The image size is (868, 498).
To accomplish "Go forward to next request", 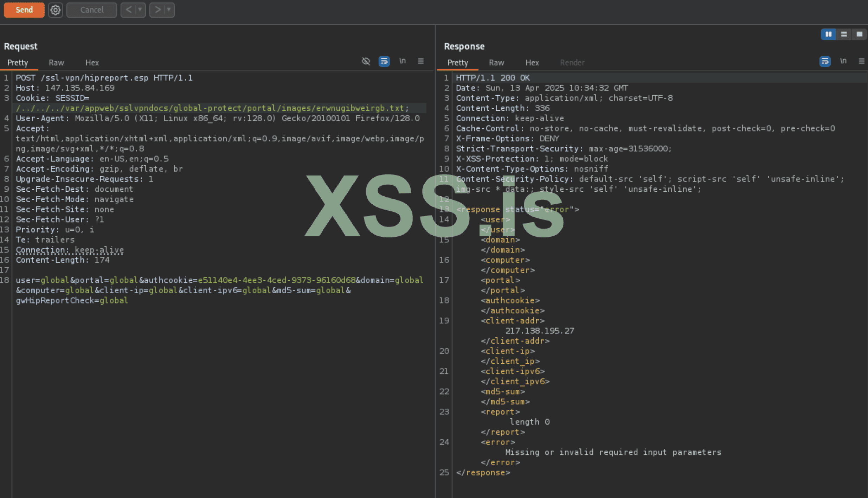I will click(x=157, y=10).
